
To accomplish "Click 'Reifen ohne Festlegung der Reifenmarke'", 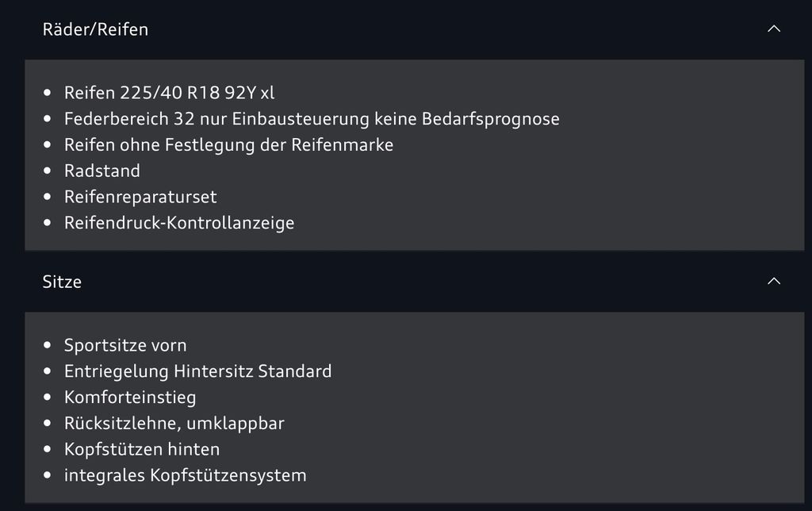I will tap(228, 144).
